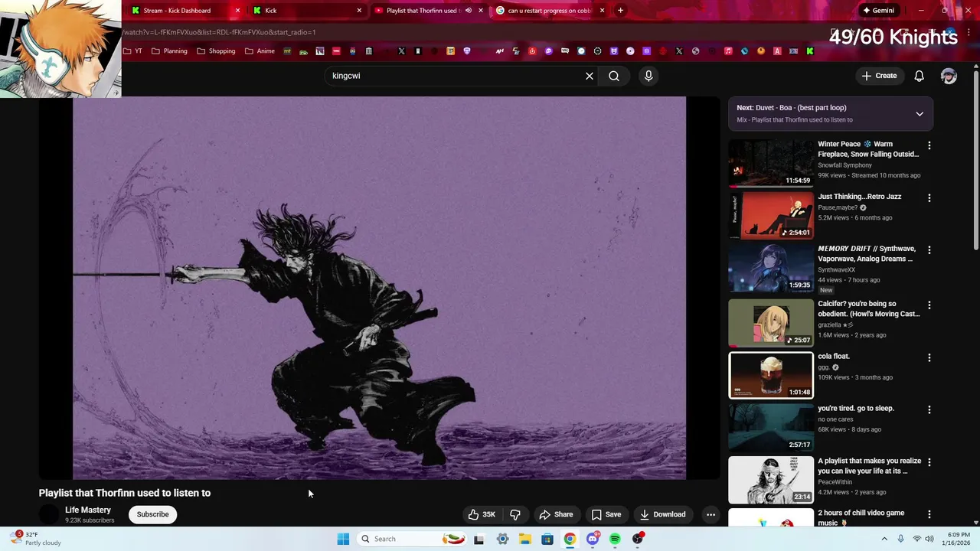The width and height of the screenshot is (980, 551).
Task: Play Just Thinking Retro Jazz thumbnail
Action: click(771, 216)
